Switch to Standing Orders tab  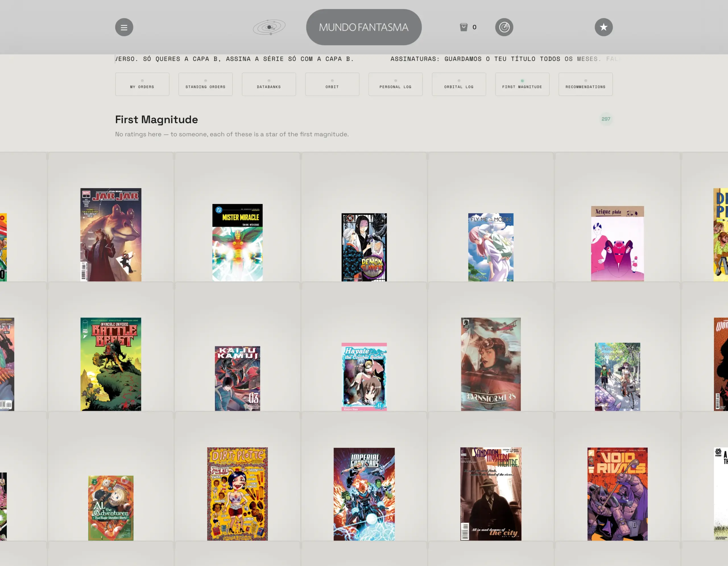point(205,84)
